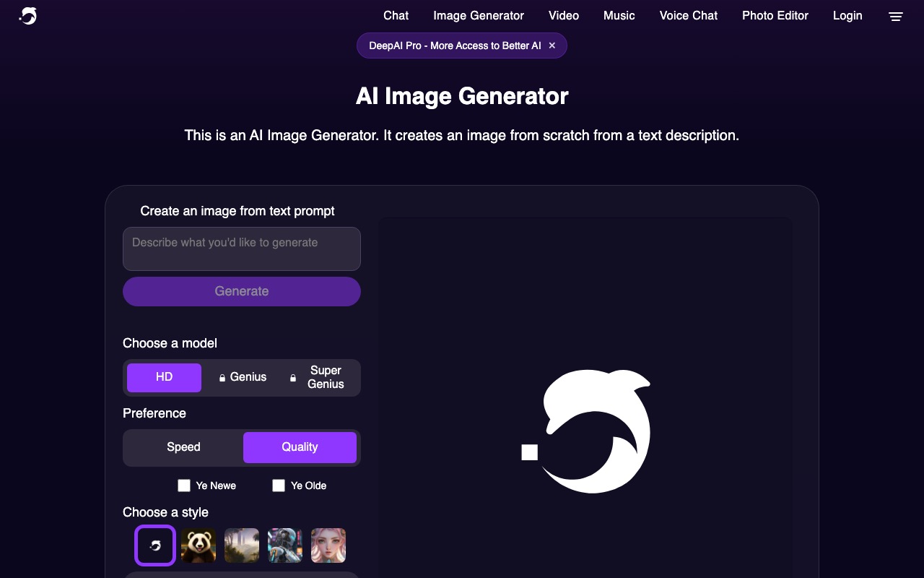Screen dimensions: 924x578
Task: Select the HD model option
Action: (164, 377)
